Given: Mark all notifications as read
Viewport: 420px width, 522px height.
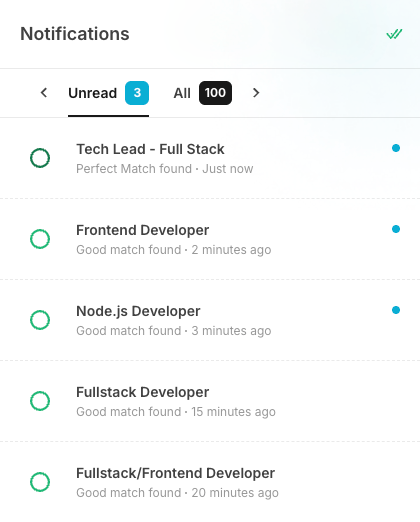Looking at the screenshot, I should point(394,34).
